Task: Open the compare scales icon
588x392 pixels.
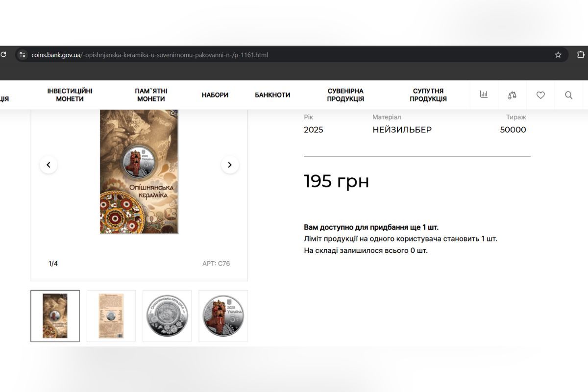Action: (512, 95)
